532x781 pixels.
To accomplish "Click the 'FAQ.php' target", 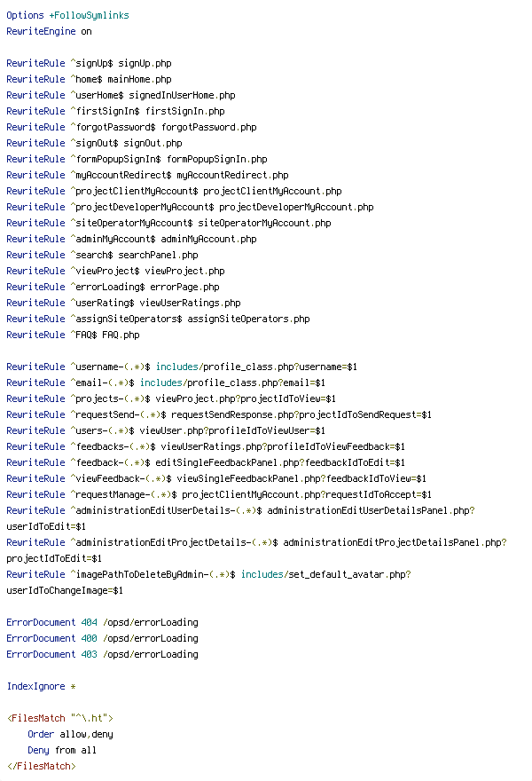I will (121, 335).
